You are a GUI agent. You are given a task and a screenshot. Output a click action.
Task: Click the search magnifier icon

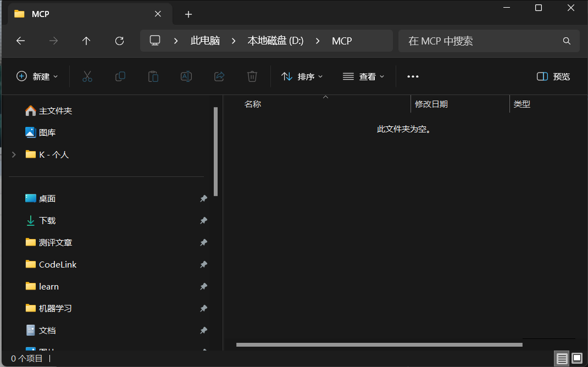pos(567,41)
